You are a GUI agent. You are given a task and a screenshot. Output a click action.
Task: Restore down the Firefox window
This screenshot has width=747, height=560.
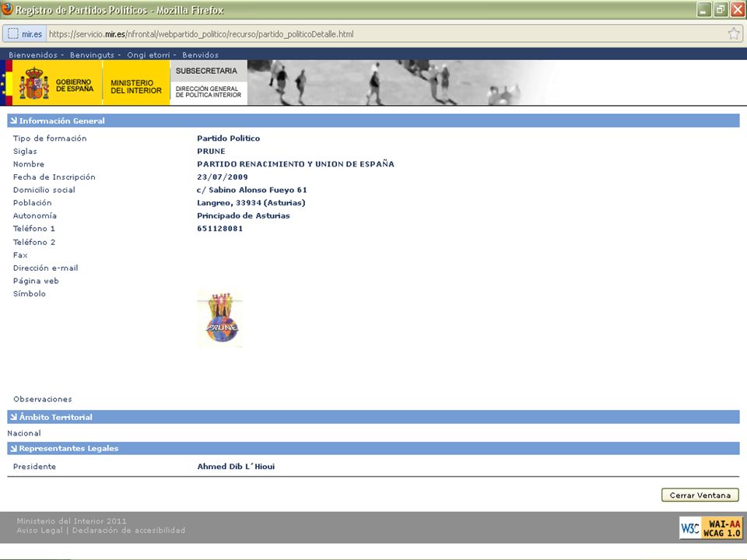[x=721, y=9]
